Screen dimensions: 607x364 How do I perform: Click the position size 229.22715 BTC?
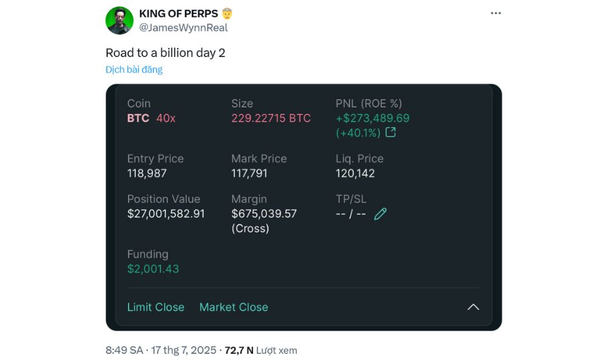[x=271, y=118]
